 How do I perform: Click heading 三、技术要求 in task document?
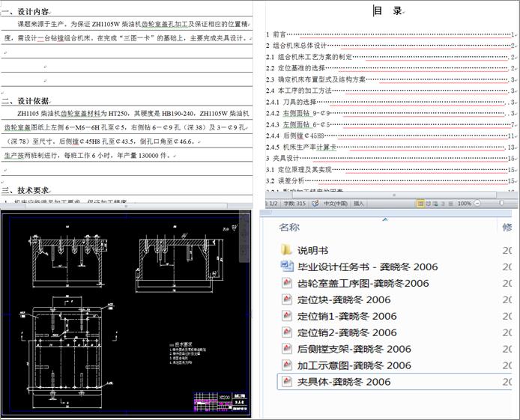point(25,190)
